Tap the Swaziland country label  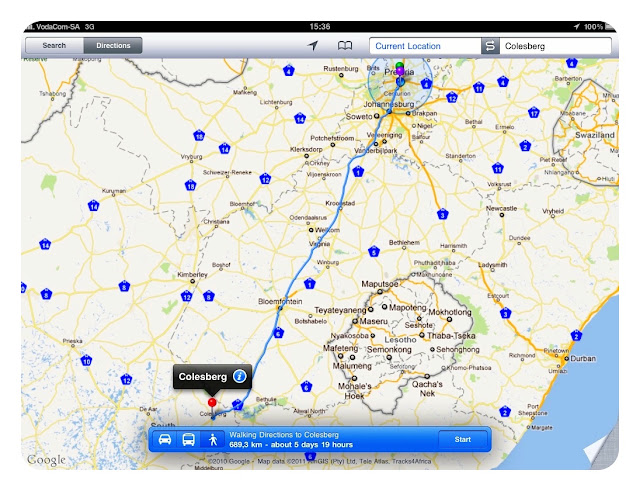click(595, 135)
